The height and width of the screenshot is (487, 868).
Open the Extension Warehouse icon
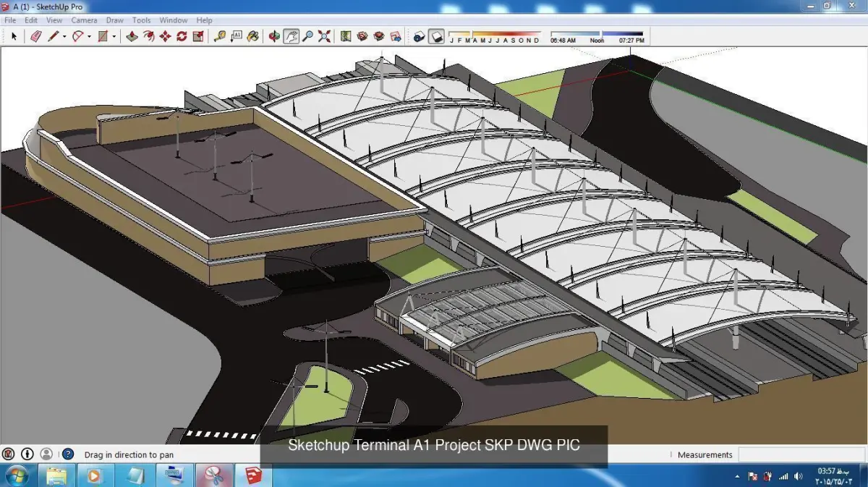click(x=379, y=36)
